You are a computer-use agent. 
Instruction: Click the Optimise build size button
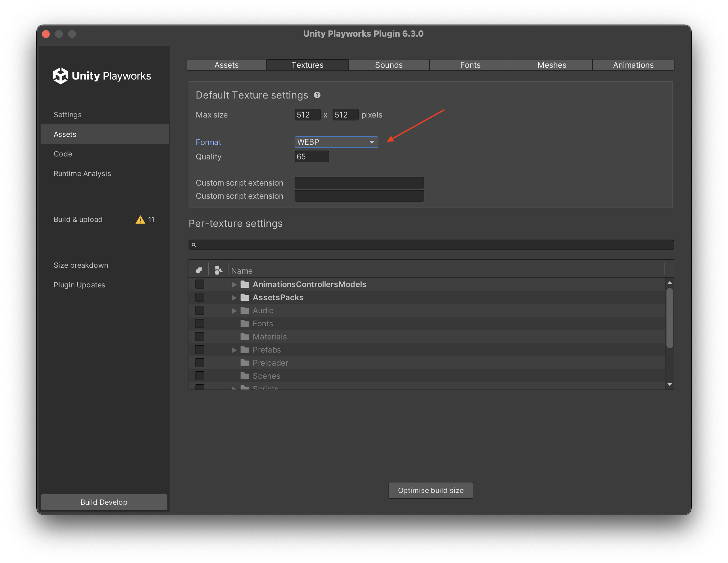point(431,490)
